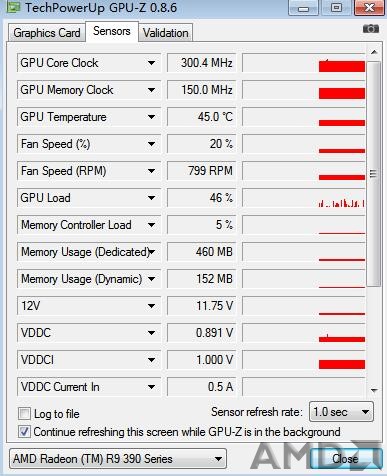The image size is (387, 476).
Task: Click the camera screenshot icon
Action: point(371,29)
